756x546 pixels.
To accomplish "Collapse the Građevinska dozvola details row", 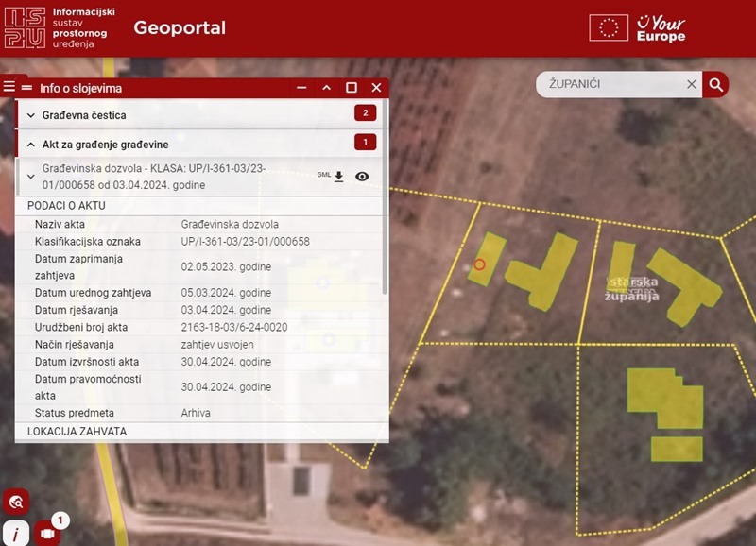I will click(31, 177).
